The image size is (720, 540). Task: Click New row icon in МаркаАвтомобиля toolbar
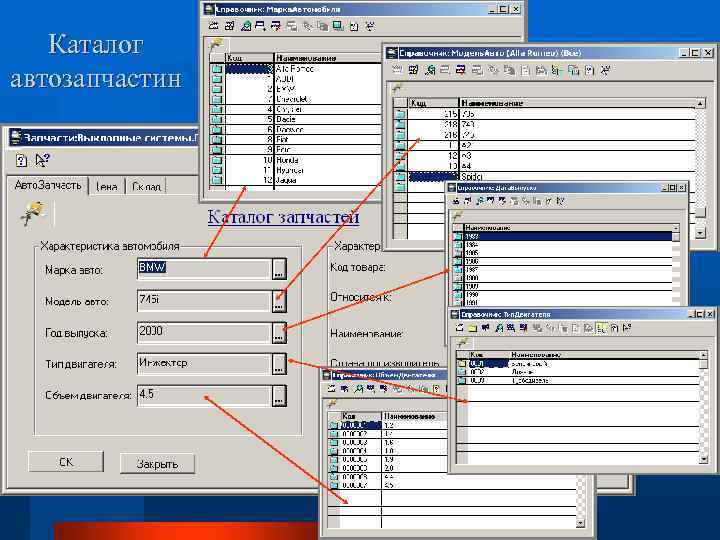(214, 26)
